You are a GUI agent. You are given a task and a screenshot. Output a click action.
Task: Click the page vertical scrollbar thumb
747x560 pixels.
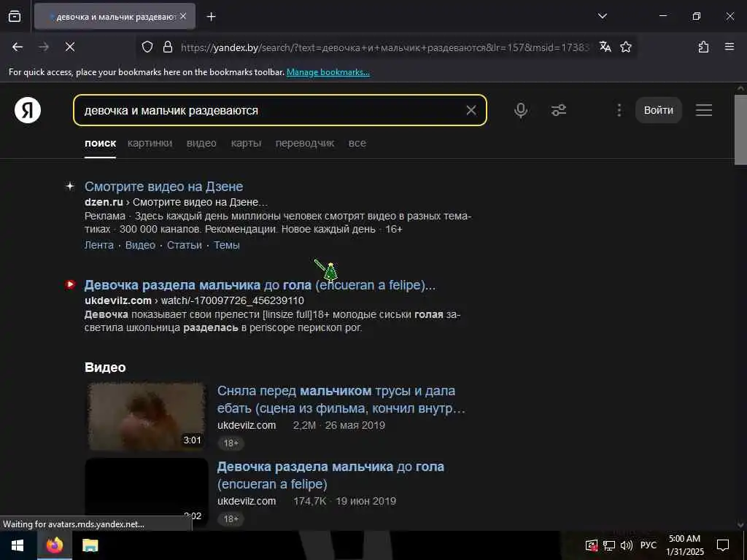point(740,130)
